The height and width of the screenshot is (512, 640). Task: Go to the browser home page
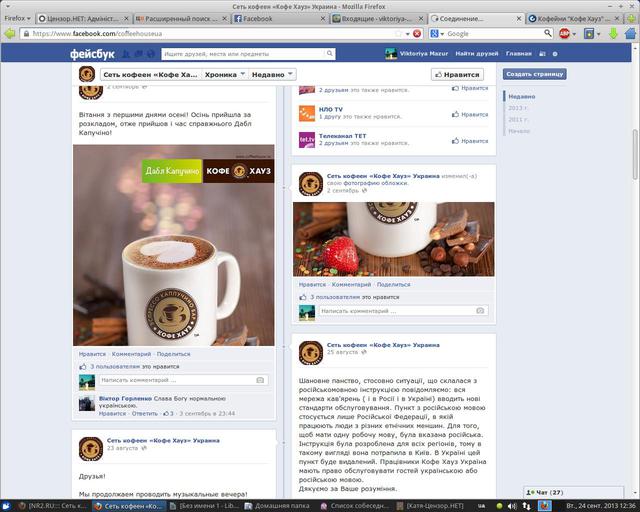coord(630,33)
